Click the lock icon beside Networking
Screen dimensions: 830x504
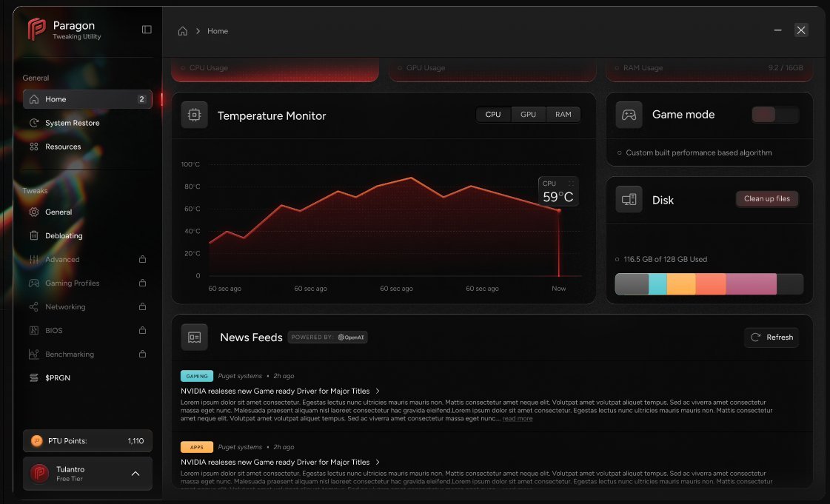pos(142,306)
